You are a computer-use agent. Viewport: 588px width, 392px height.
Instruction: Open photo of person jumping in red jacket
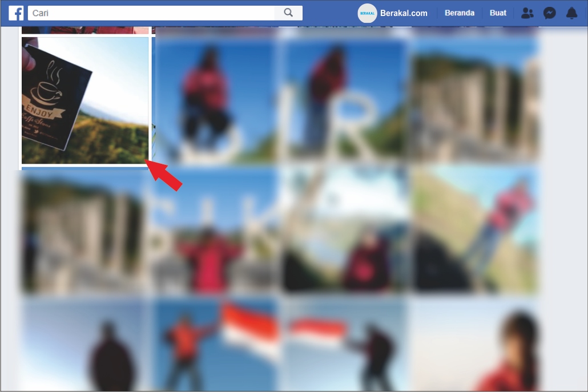tap(217, 101)
